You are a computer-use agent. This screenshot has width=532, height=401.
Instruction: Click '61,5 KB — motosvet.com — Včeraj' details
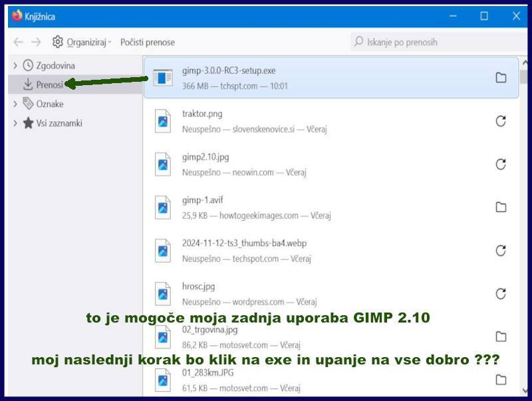241,388
